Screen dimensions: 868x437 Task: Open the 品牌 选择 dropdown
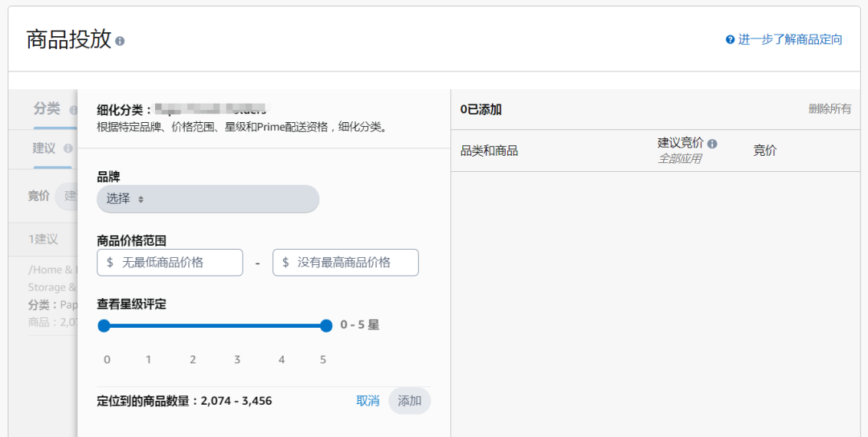(x=207, y=198)
